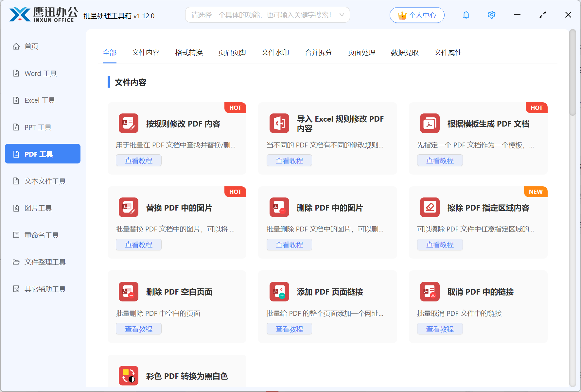Switch to the 数据提取 tab
The width and height of the screenshot is (581, 392).
click(x=405, y=52)
